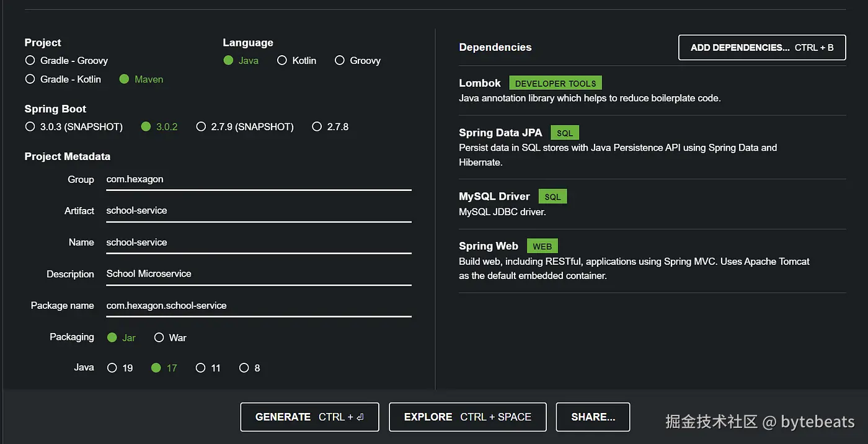
Task: Select the Gradle - Groovy project option
Action: point(30,61)
